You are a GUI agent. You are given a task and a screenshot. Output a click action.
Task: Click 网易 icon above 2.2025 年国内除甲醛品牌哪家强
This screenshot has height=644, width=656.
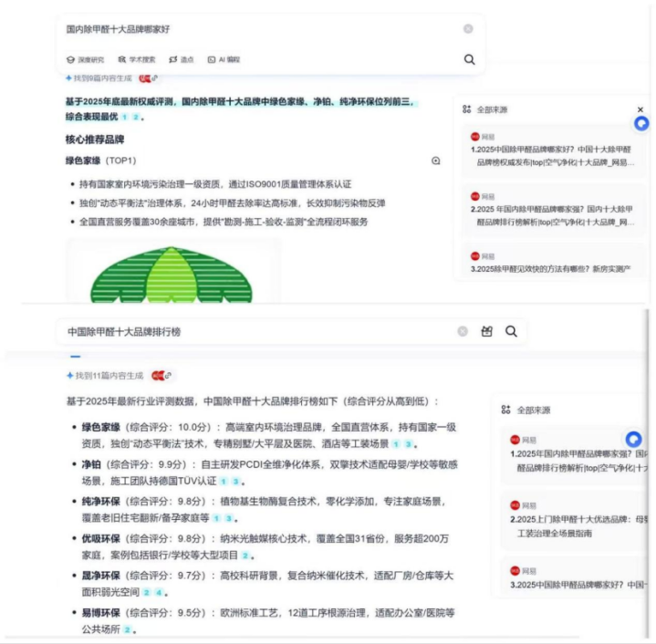click(475, 196)
